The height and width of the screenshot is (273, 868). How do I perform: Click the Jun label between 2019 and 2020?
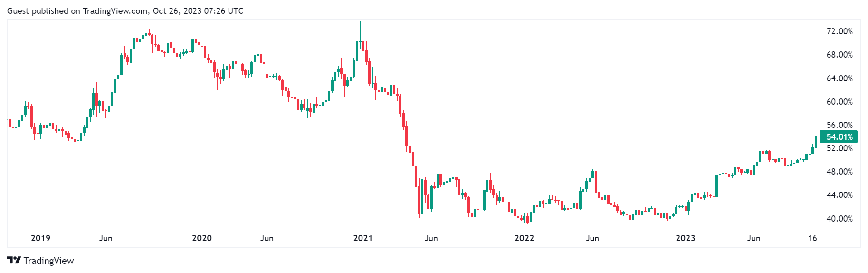coord(105,238)
